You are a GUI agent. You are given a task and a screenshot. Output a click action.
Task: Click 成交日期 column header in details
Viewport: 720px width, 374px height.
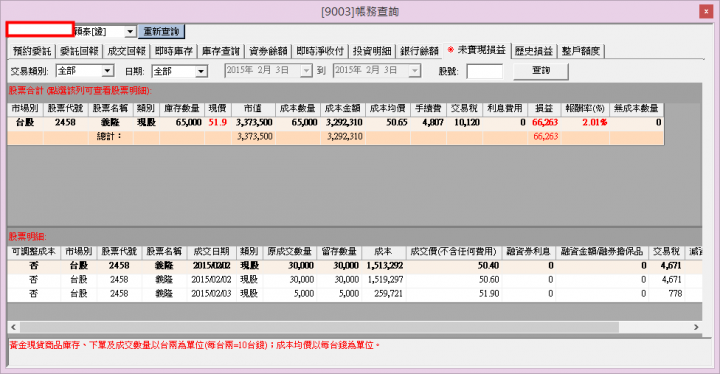click(211, 251)
